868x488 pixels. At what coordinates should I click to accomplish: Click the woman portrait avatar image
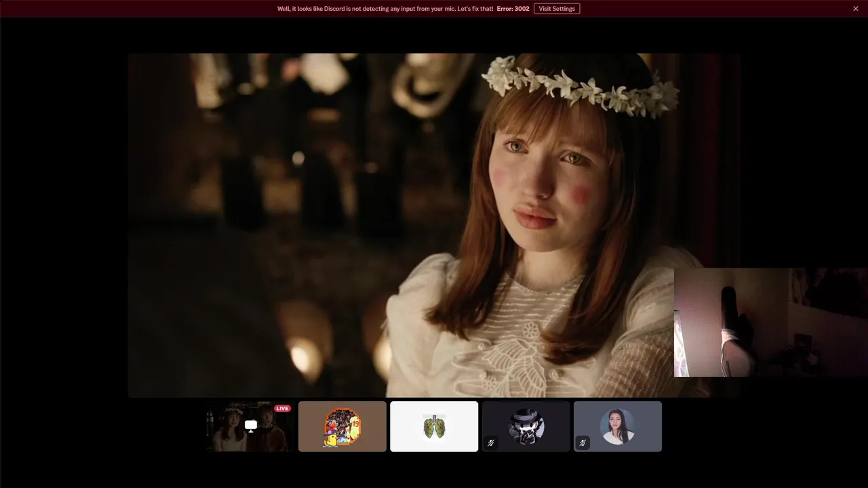pyautogui.click(x=618, y=426)
